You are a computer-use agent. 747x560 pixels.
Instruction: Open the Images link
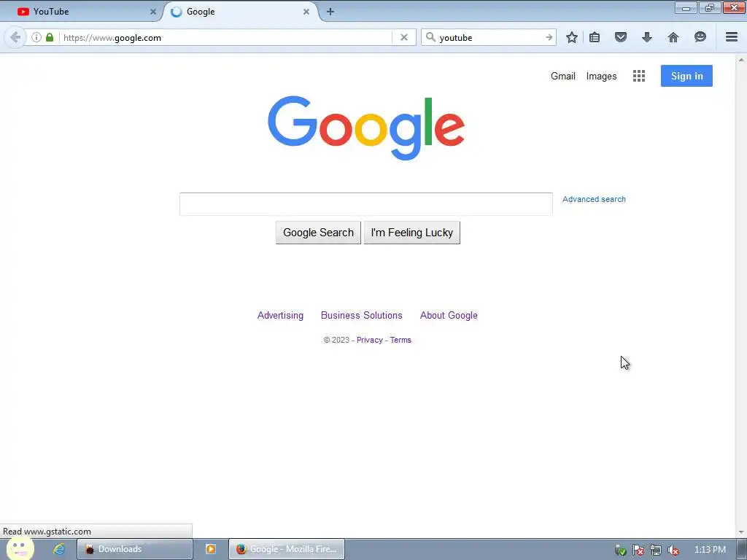(601, 76)
